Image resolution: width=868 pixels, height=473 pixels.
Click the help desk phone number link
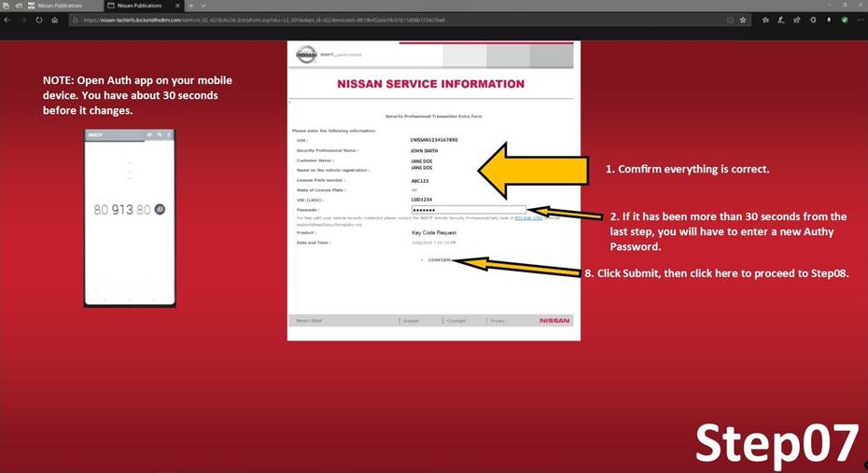pyautogui.click(x=528, y=218)
